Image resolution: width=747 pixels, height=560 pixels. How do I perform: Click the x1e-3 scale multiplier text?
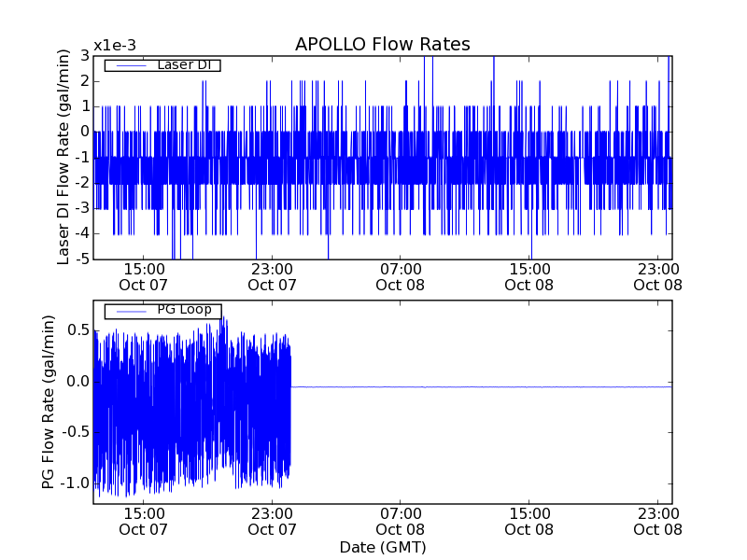[x=114, y=46]
